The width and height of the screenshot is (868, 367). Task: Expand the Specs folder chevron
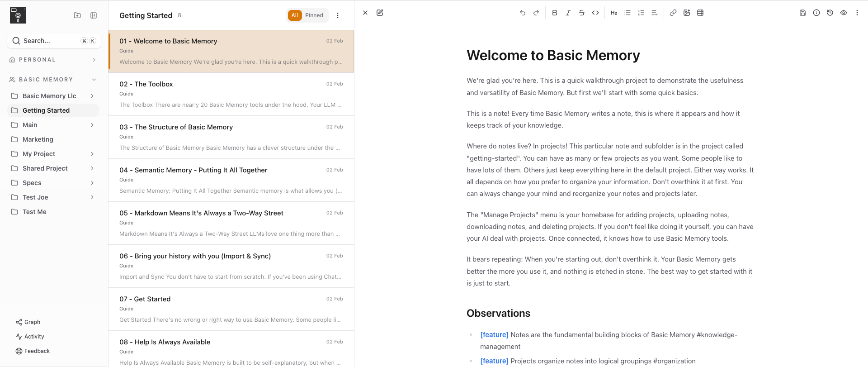(92, 183)
